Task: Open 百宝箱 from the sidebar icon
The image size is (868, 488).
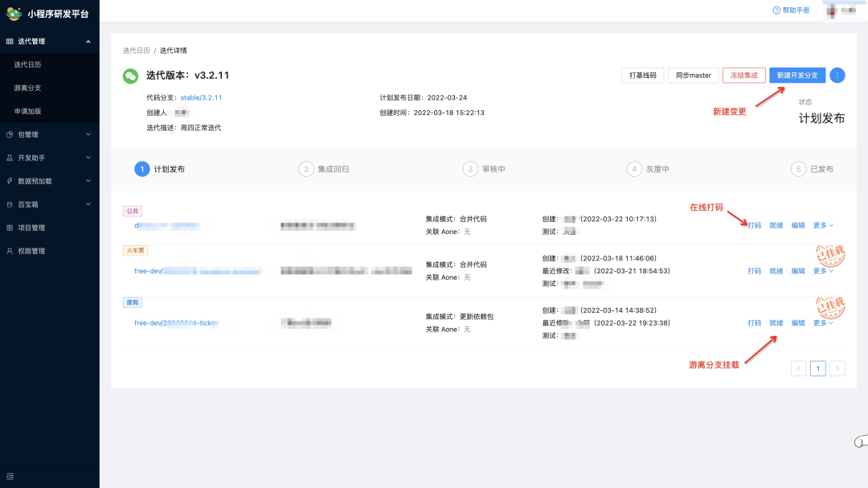Action: click(12, 204)
